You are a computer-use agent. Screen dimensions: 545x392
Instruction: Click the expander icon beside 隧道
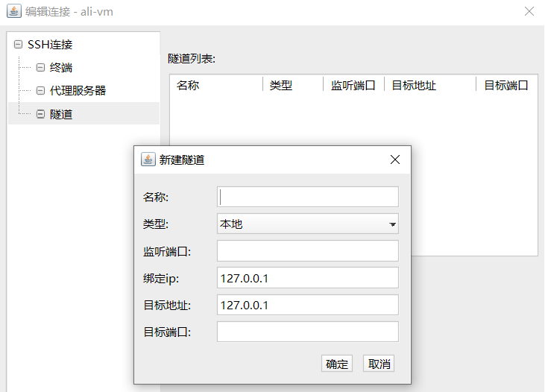point(41,114)
